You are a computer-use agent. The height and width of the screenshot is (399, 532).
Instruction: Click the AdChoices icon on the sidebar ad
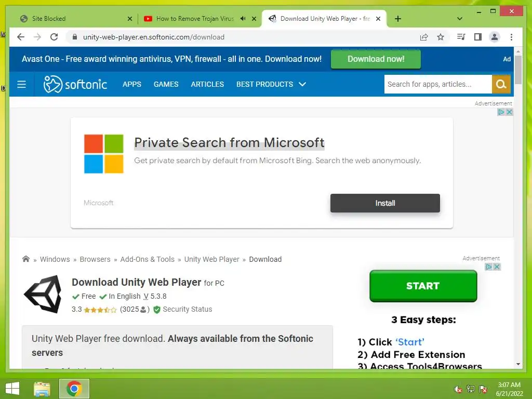pyautogui.click(x=488, y=267)
